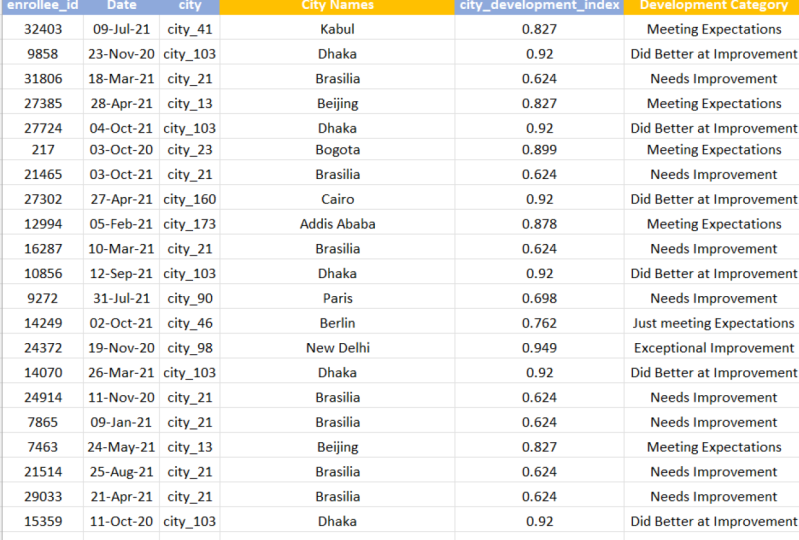This screenshot has height=540, width=799.
Task: Select the Berlin cell
Action: (337, 323)
